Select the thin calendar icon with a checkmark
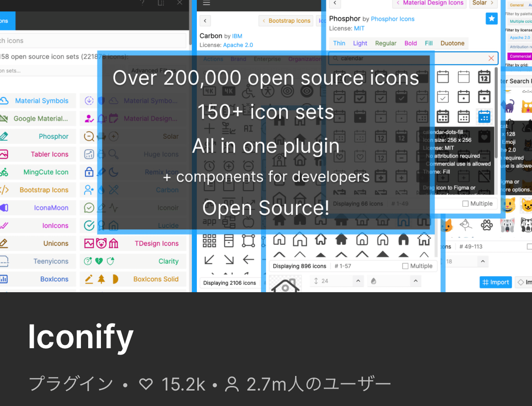532x406 pixels. pos(443,97)
